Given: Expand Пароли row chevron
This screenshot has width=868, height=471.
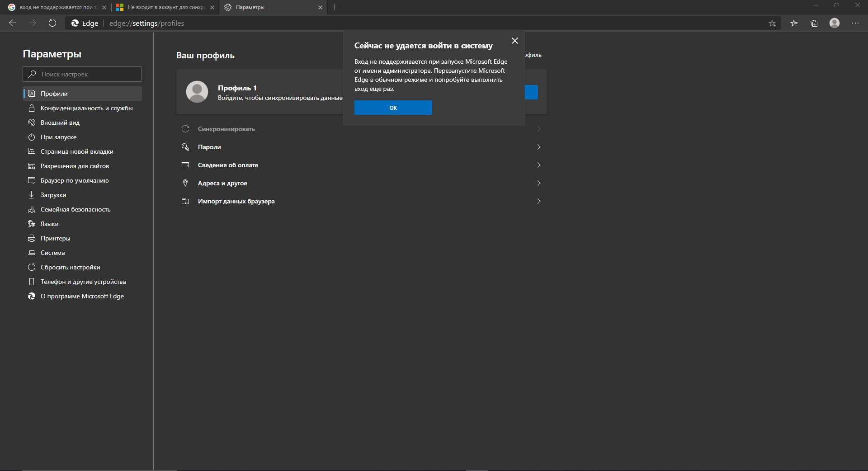Looking at the screenshot, I should coord(539,147).
